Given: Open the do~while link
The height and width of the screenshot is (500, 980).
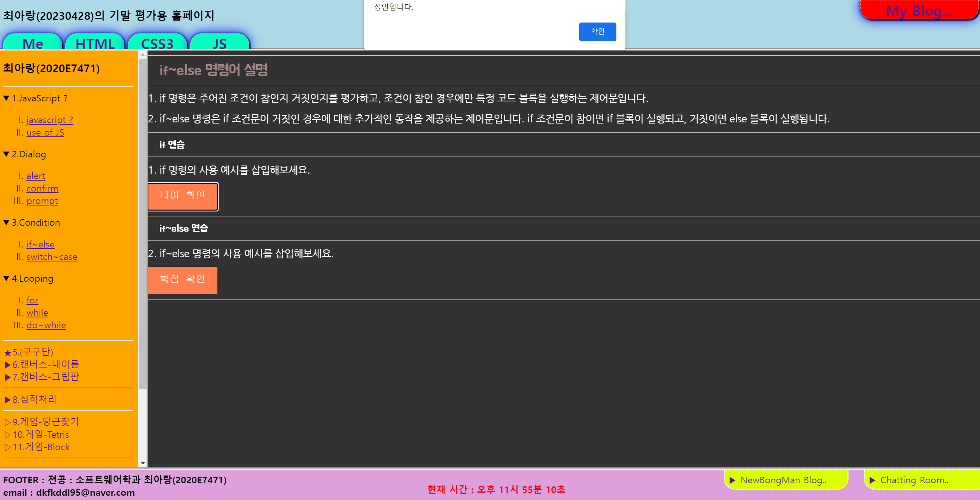Looking at the screenshot, I should (46, 325).
